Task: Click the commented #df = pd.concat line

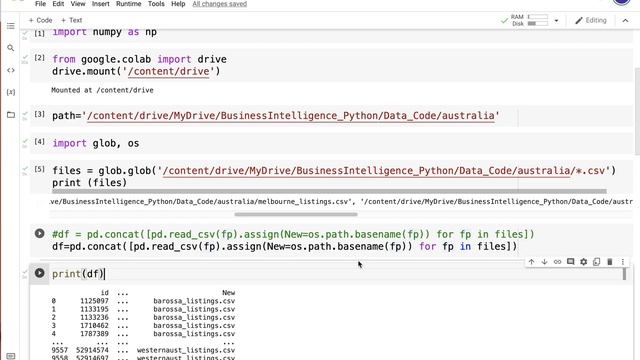Action: click(293, 234)
